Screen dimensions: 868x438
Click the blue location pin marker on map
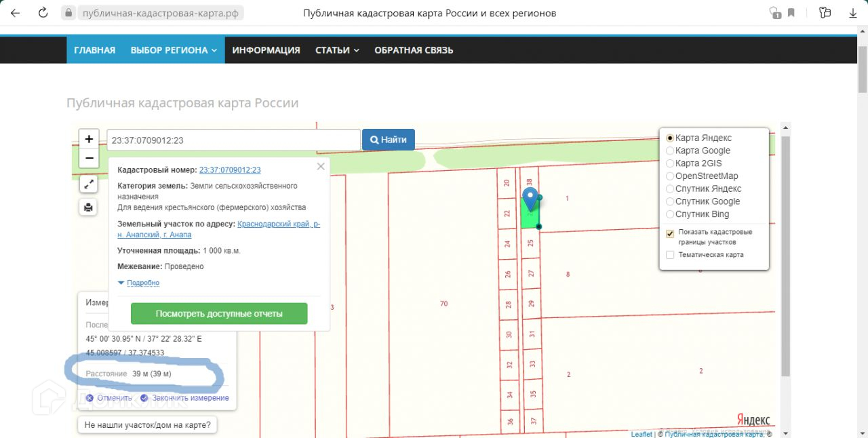530,199
